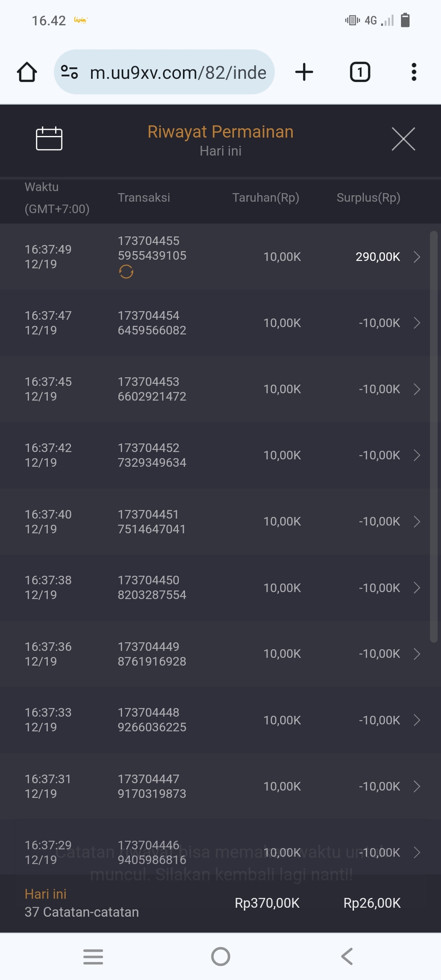Open chevron for transaction 173704449
The height and width of the screenshot is (980, 441).
[x=416, y=654]
